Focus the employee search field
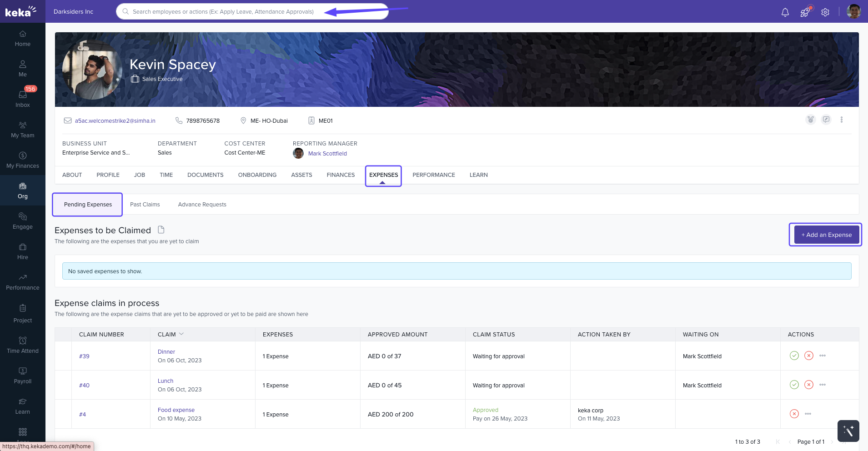Image resolution: width=868 pixels, height=451 pixels. pos(223,12)
